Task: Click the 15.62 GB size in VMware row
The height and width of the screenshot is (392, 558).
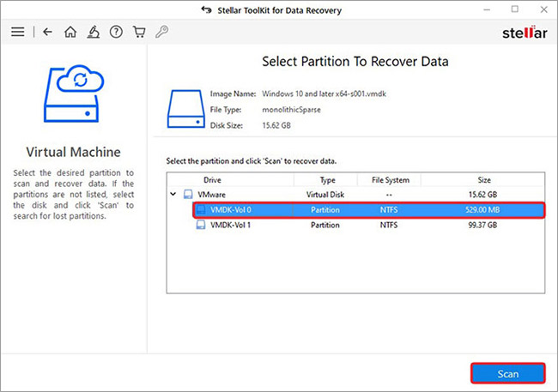Action: point(482,195)
